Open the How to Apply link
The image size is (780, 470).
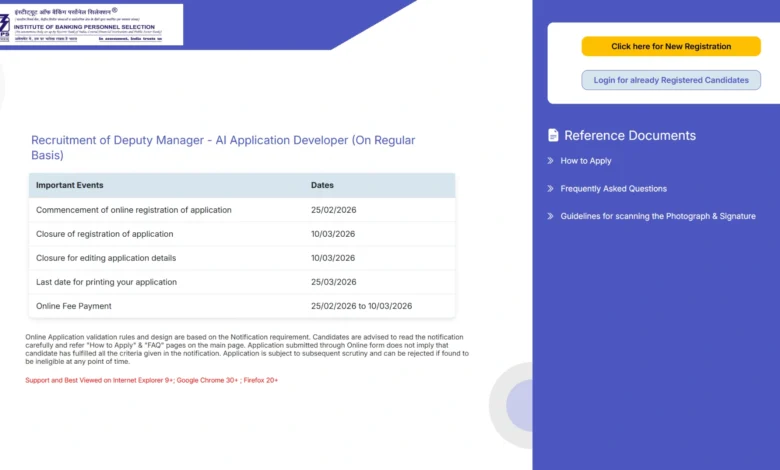pos(586,161)
